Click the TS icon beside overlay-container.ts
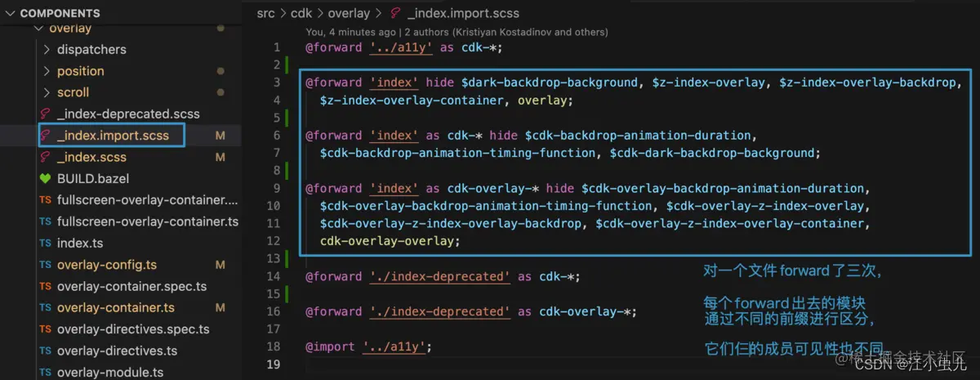 pyautogui.click(x=46, y=308)
